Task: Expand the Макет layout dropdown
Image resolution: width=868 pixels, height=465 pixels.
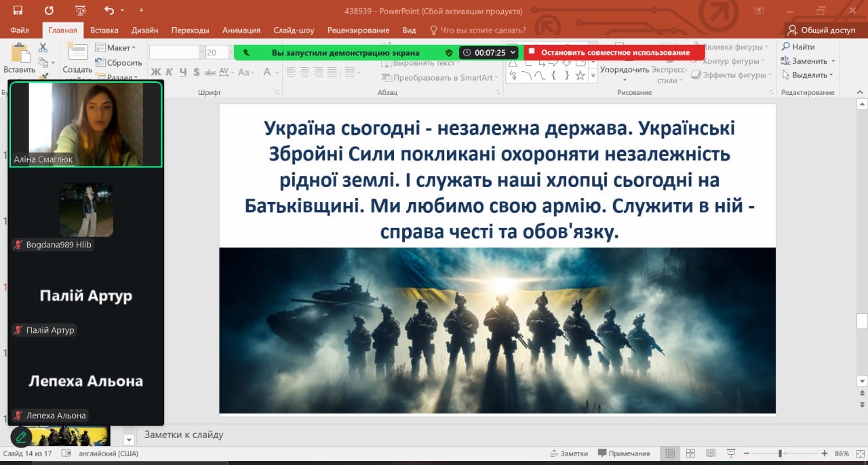Action: pyautogui.click(x=116, y=48)
